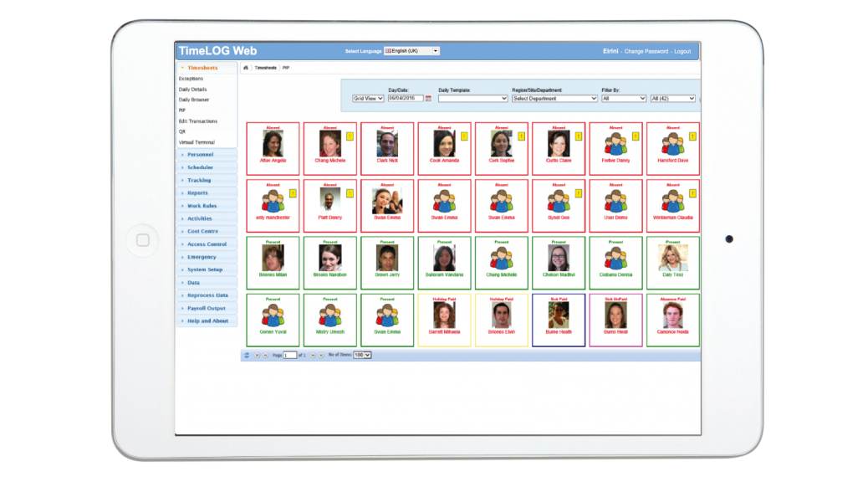
Task: Open the calendar date picker icon
Action: tap(429, 99)
